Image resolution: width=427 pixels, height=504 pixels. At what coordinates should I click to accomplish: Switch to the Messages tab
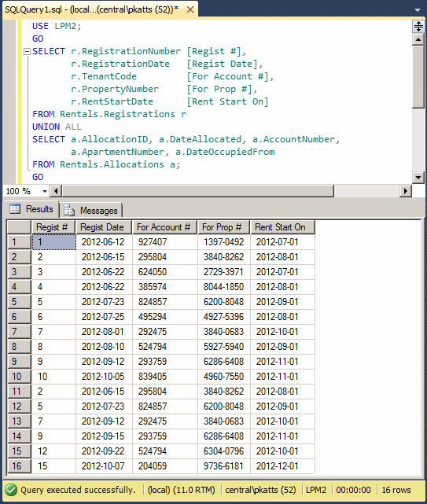(x=91, y=211)
